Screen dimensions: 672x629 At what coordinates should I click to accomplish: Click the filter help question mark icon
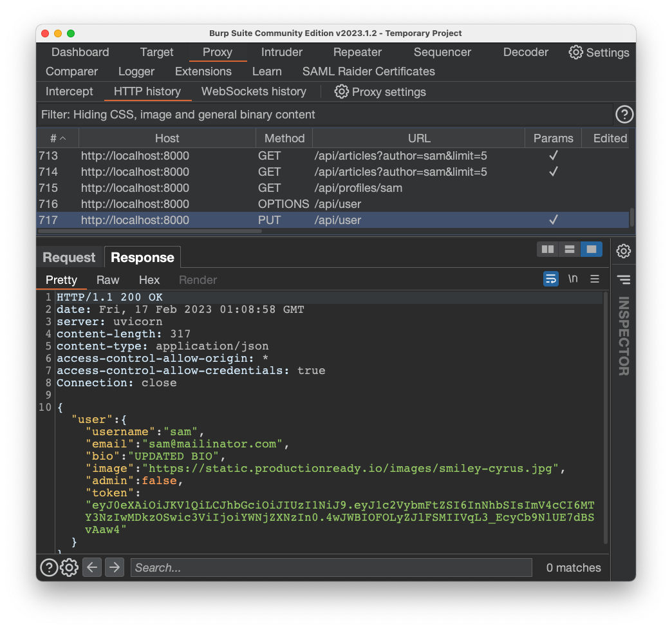point(624,115)
